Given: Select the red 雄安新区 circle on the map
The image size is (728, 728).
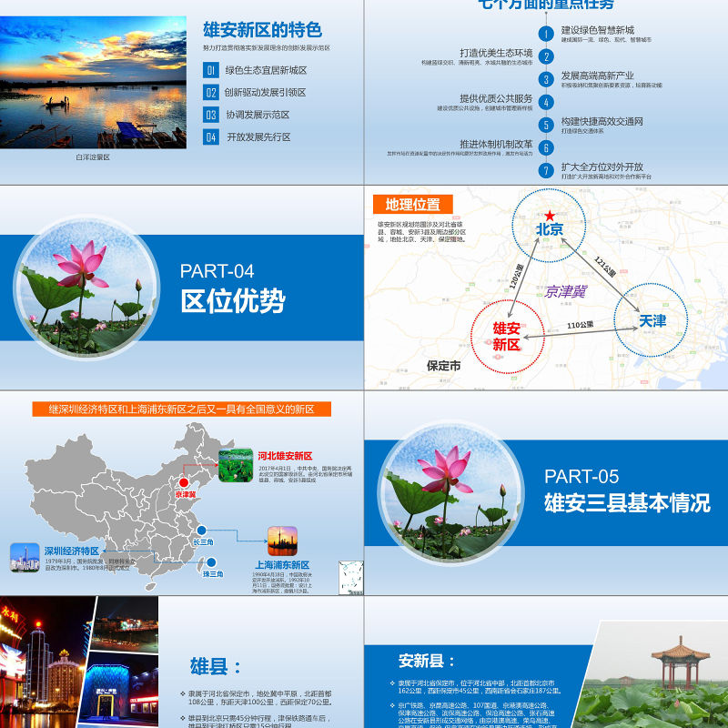Looking at the screenshot, I should [507, 336].
